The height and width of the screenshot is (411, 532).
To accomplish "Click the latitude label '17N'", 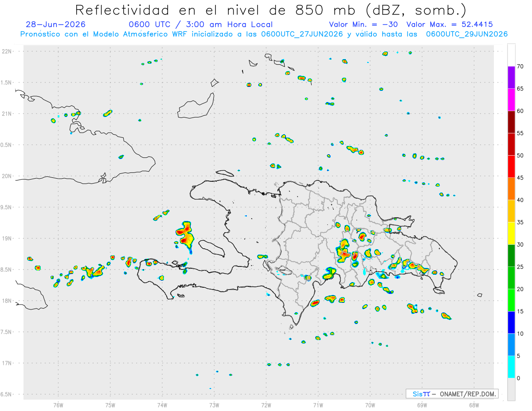I will point(7,363).
